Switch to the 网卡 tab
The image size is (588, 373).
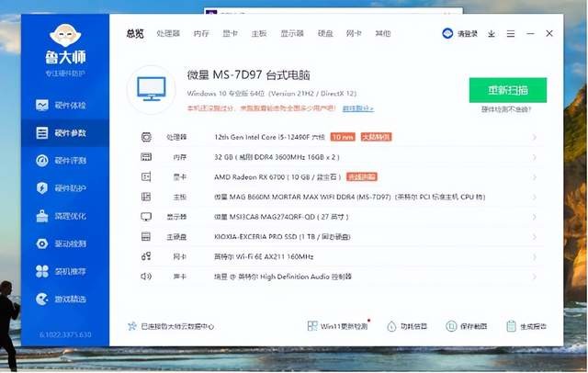pos(354,34)
